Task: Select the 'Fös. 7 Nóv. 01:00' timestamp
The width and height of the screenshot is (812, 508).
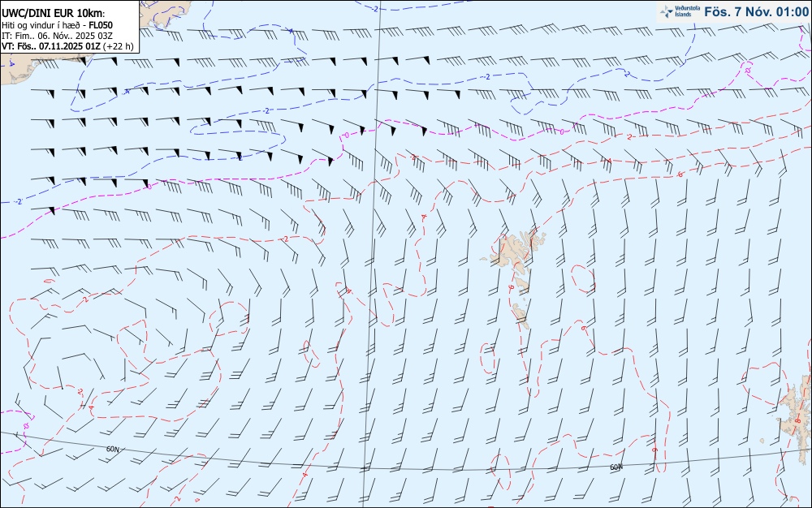Action: 756,12
